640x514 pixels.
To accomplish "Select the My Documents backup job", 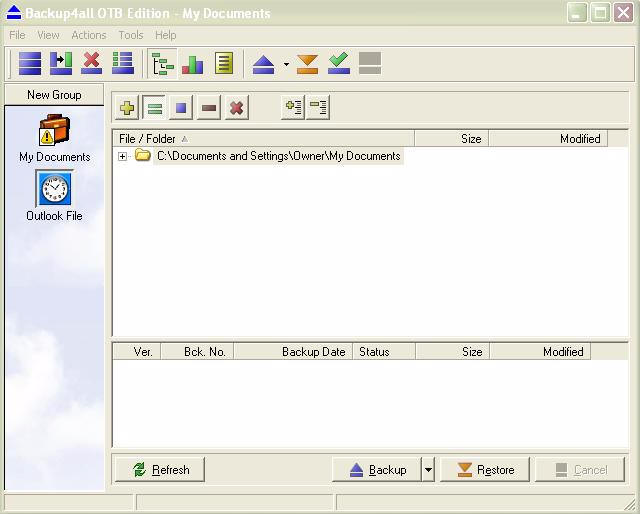I will pos(55,138).
